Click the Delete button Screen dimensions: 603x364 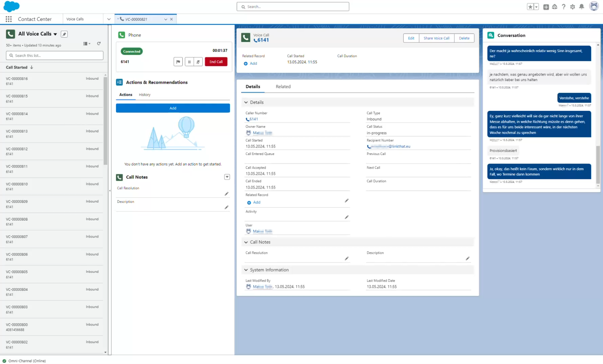tap(464, 38)
